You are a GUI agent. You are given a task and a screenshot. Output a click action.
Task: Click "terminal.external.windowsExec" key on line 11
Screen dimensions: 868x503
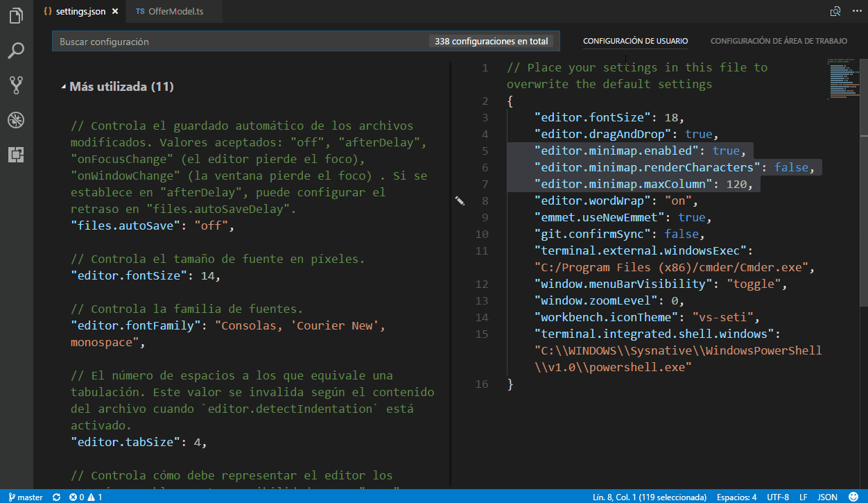coord(640,250)
